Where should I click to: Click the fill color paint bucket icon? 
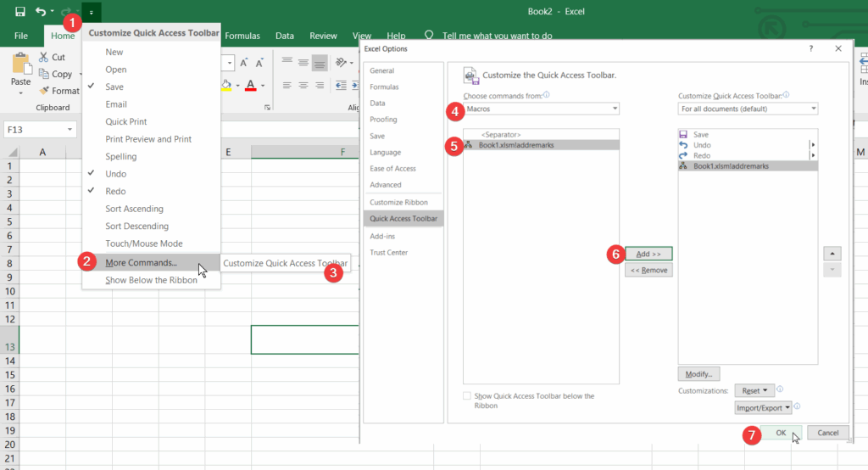pos(226,86)
